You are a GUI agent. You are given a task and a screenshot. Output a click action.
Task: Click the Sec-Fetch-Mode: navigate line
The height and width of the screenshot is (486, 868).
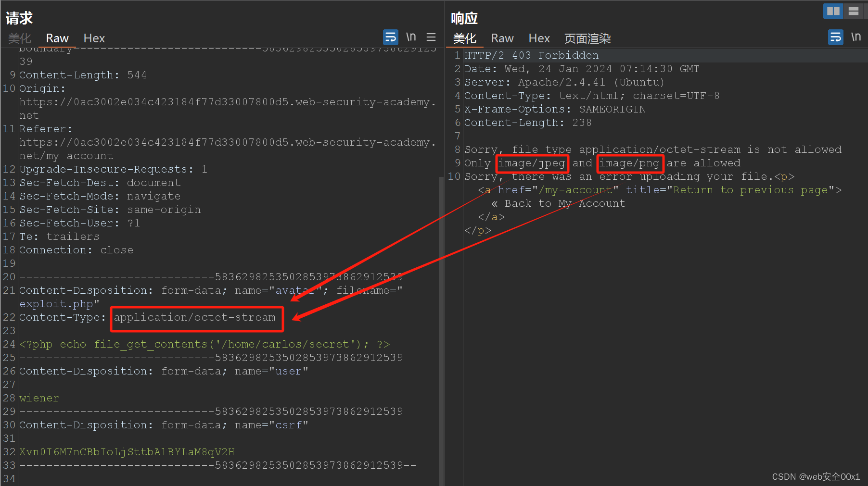pyautogui.click(x=100, y=196)
